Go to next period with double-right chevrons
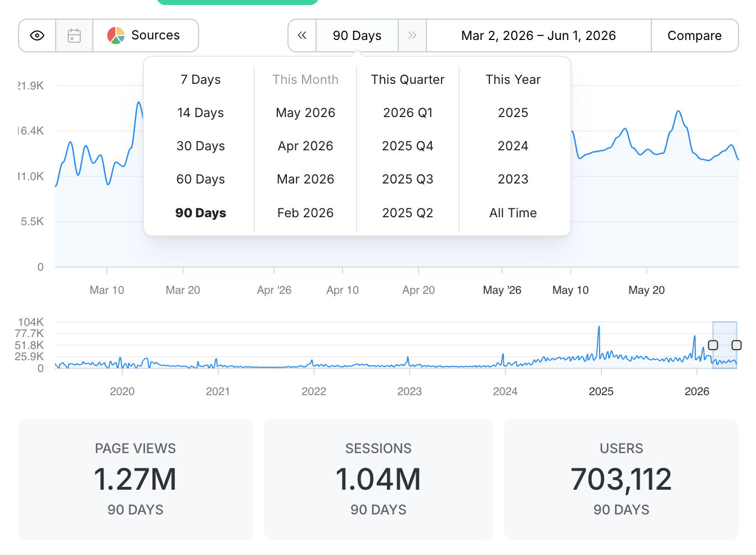The height and width of the screenshot is (555, 756). (x=412, y=35)
